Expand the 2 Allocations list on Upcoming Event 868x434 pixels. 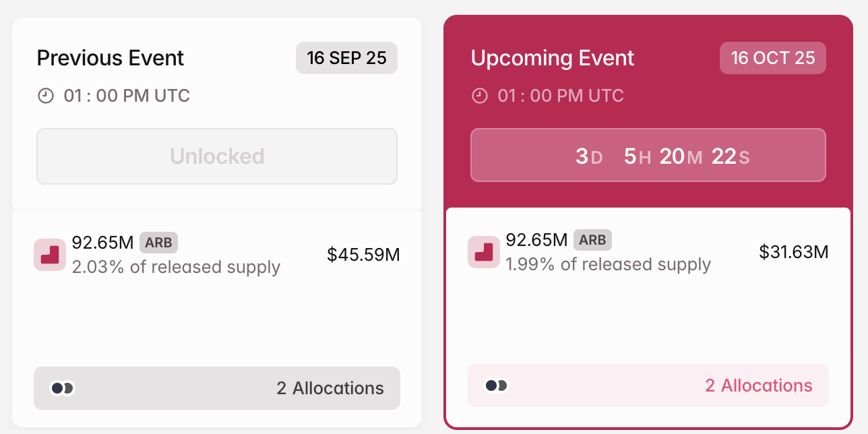pos(759,385)
